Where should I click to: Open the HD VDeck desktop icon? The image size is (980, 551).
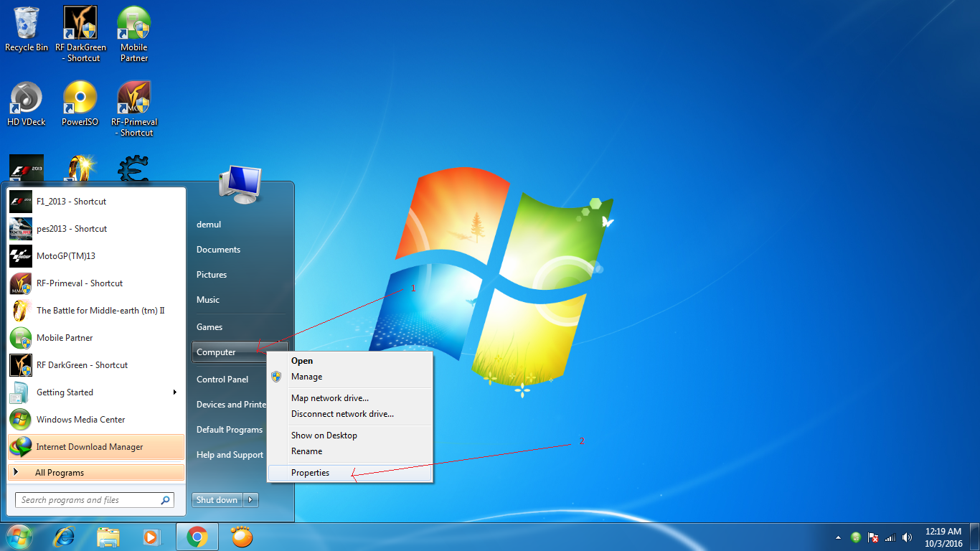27,104
